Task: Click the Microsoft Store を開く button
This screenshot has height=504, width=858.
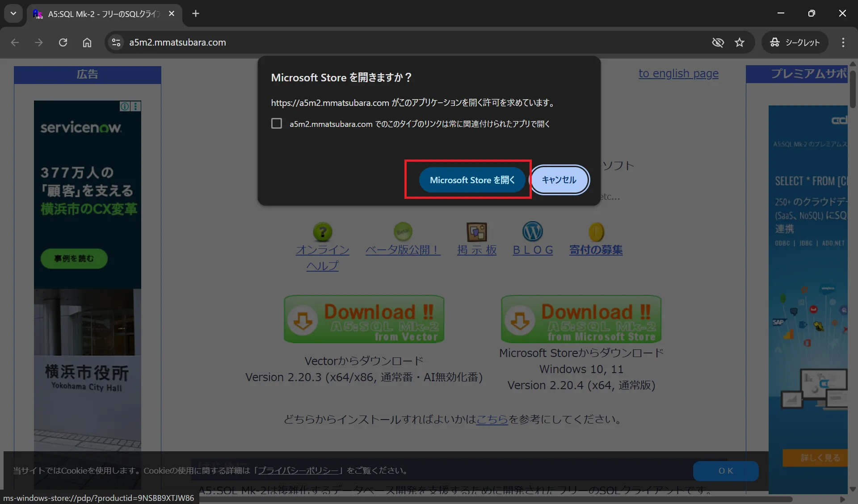Action: click(x=472, y=180)
